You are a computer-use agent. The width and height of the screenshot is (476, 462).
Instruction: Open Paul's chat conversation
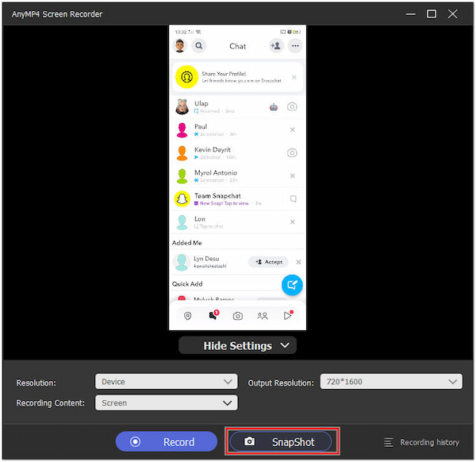point(238,130)
